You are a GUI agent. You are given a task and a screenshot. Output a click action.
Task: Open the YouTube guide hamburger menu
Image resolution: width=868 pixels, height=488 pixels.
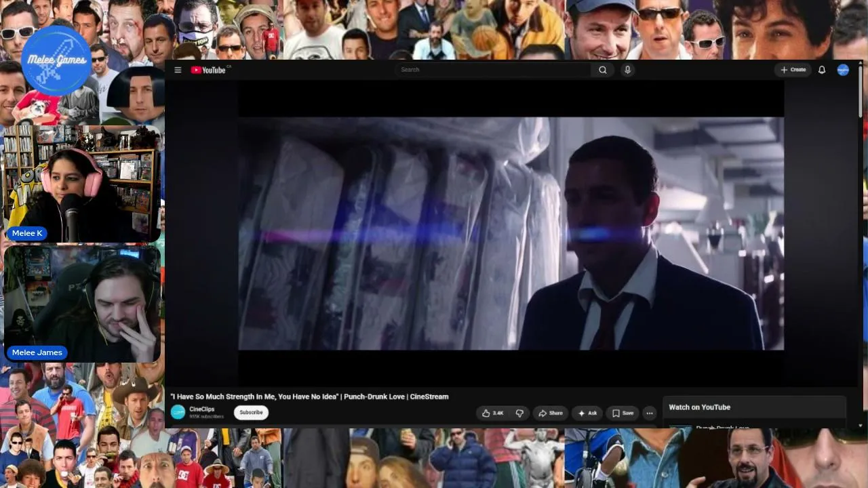(178, 70)
